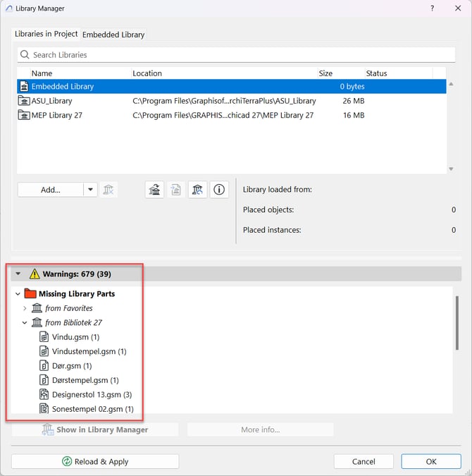Click the library button with house symbol

(155, 189)
